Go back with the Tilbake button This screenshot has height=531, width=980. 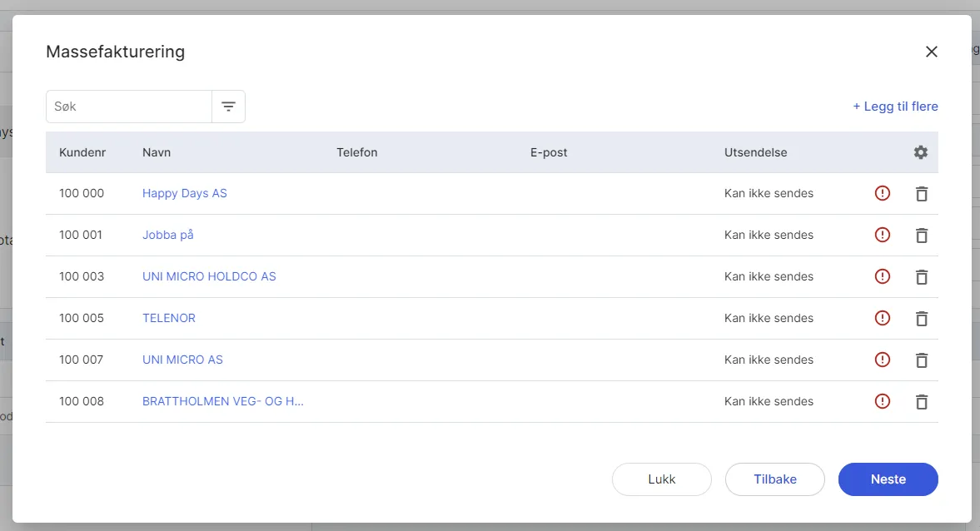(774, 479)
